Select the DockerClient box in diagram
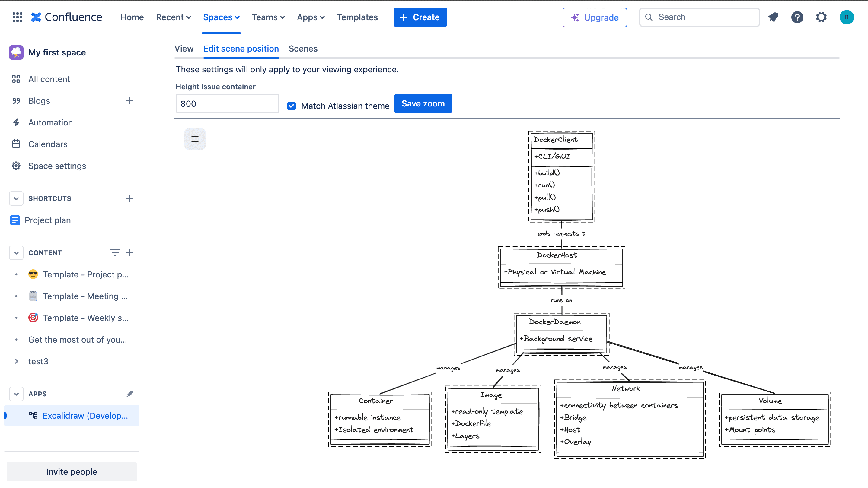 (x=561, y=176)
